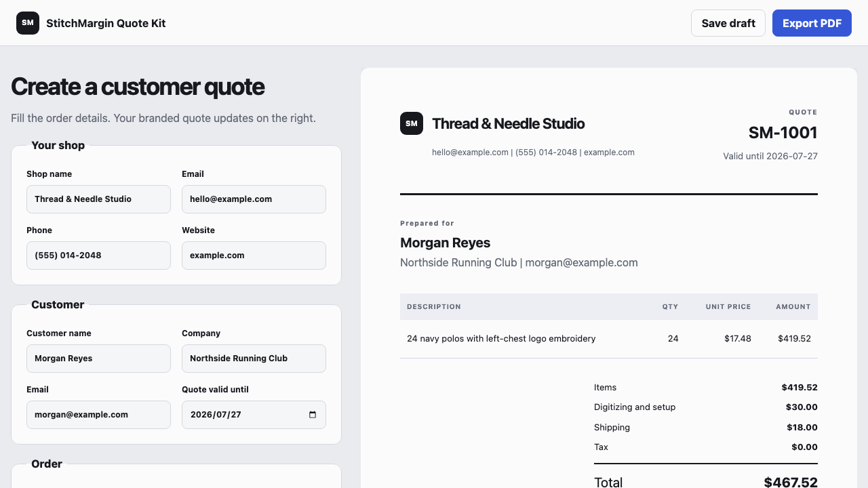Focus the Website field example.com
The width and height of the screenshot is (868, 488).
point(254,256)
